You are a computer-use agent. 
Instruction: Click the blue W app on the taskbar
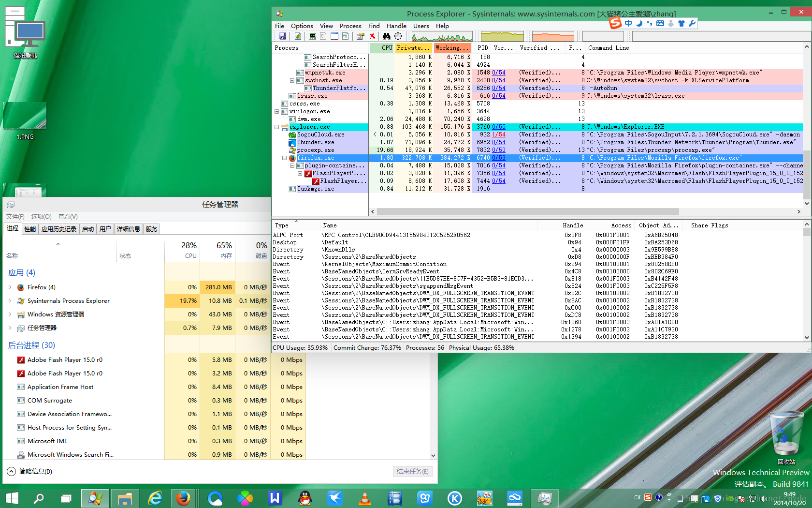275,498
